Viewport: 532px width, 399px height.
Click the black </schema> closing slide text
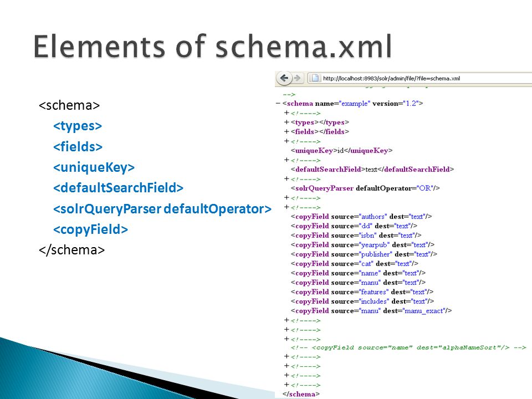[71, 250]
